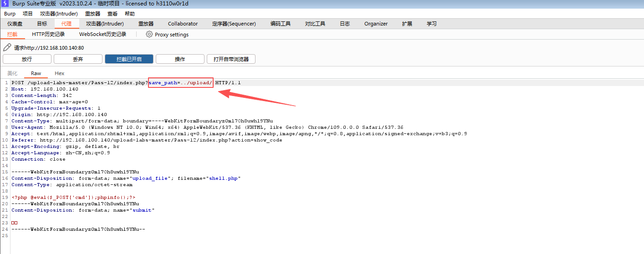Open the 定序器(Sequencer) tab
The height and width of the screenshot is (254, 644).
(234, 24)
